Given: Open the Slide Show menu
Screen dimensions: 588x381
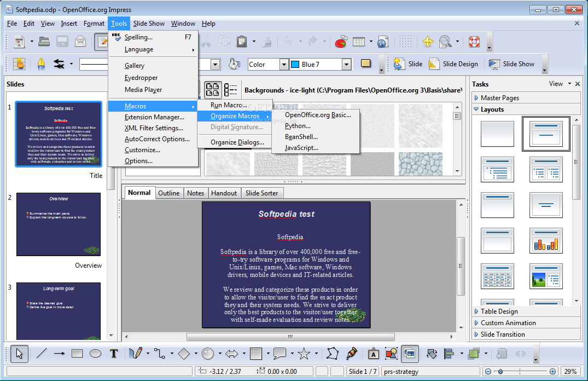Looking at the screenshot, I should (x=149, y=24).
